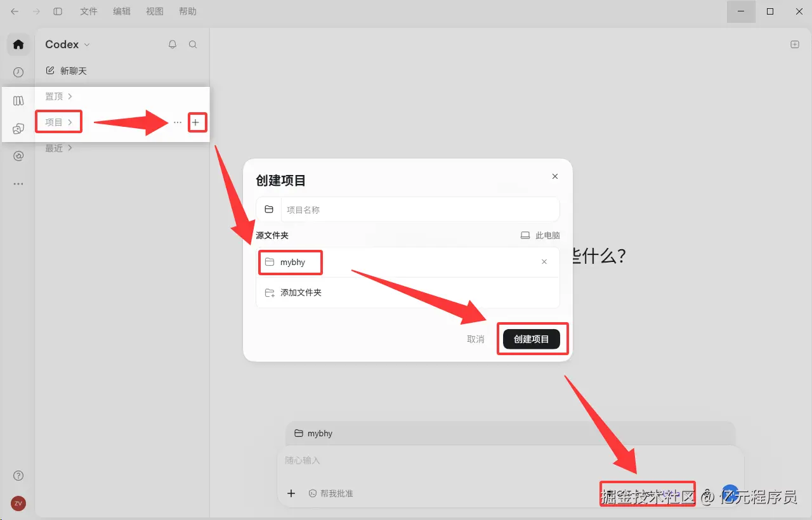Open search with the magnifier icon
Screen dimensions: 812x520
193,44
